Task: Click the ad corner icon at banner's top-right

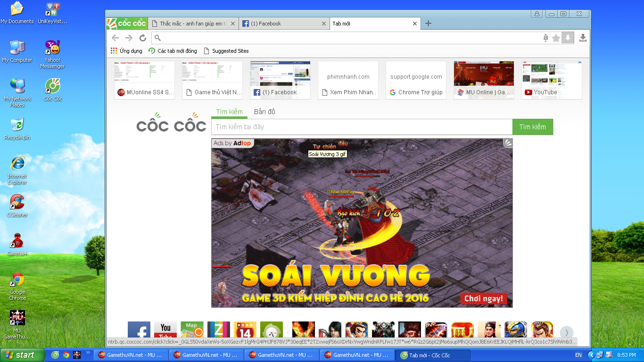Action: tap(508, 143)
